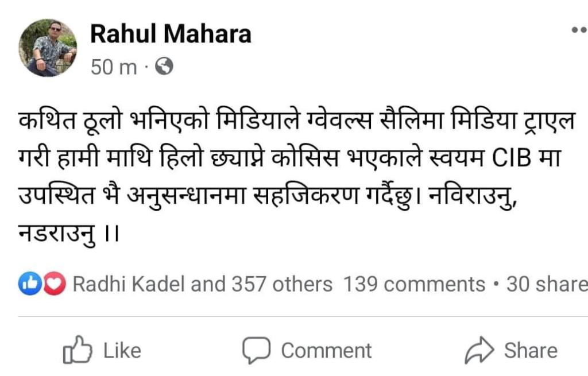
Task: Click the speech bubble Comment icon
Action: 257,350
